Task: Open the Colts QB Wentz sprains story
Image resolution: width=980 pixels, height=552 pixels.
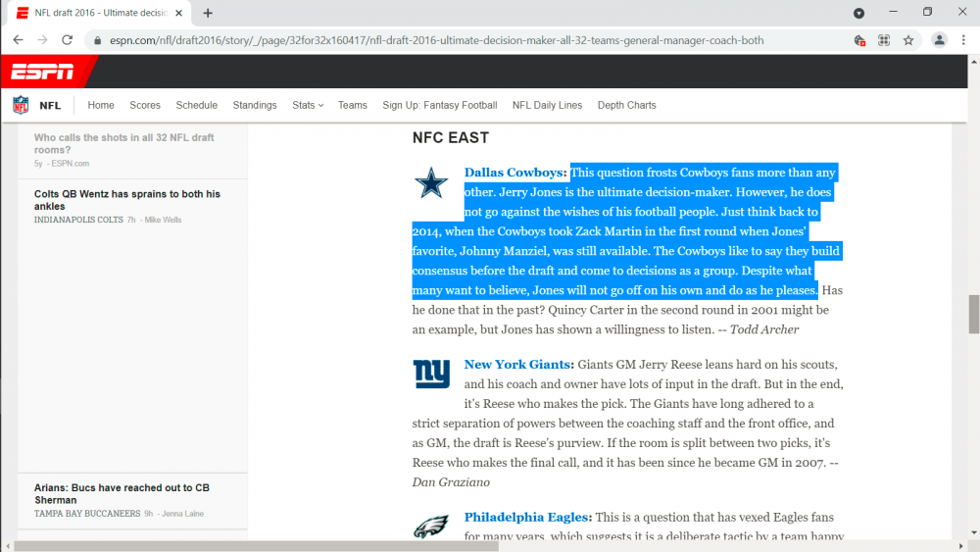Action: (127, 200)
